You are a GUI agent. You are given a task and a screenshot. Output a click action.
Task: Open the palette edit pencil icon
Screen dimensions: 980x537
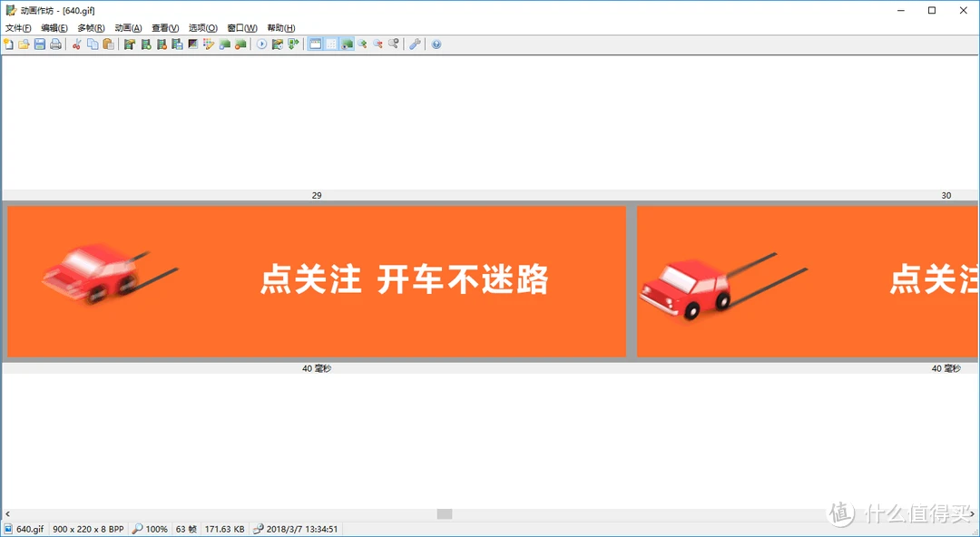209,44
